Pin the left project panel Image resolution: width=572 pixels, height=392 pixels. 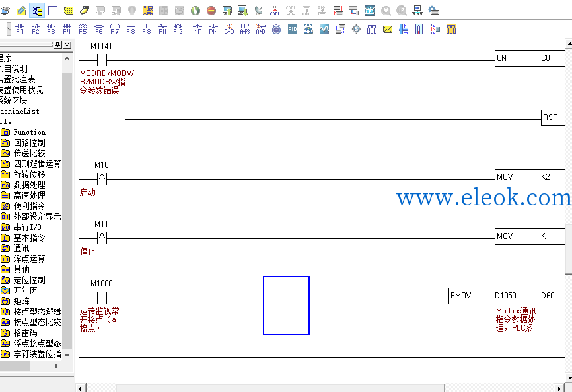58,45
